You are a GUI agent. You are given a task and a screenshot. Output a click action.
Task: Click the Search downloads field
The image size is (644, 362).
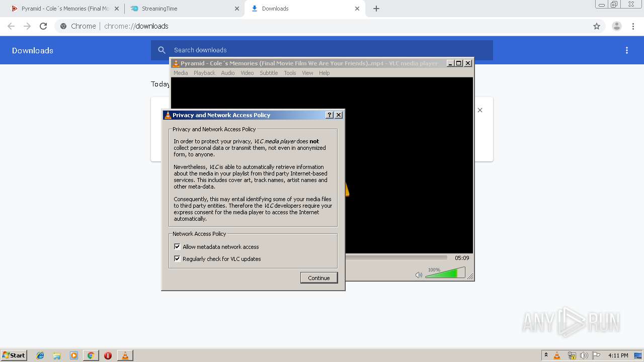point(322,50)
